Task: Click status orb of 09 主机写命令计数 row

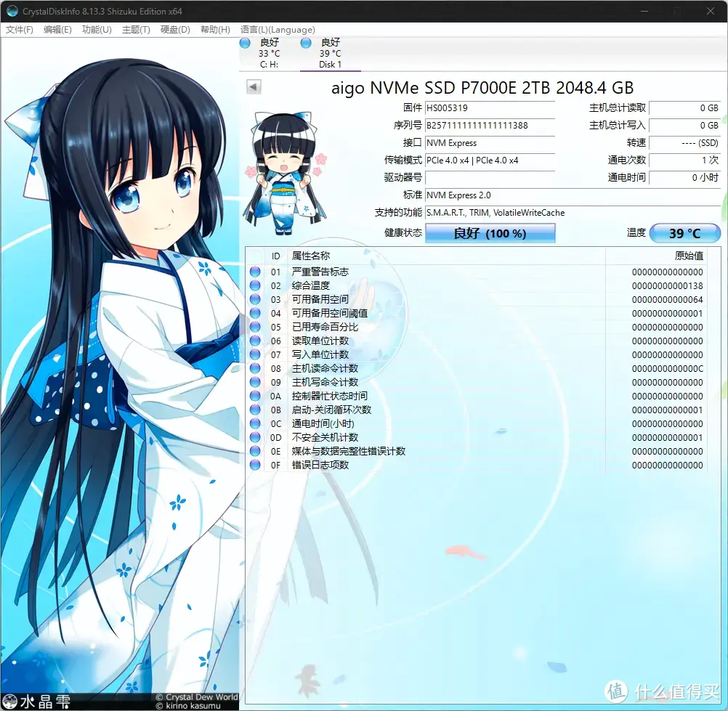Action: click(x=255, y=382)
